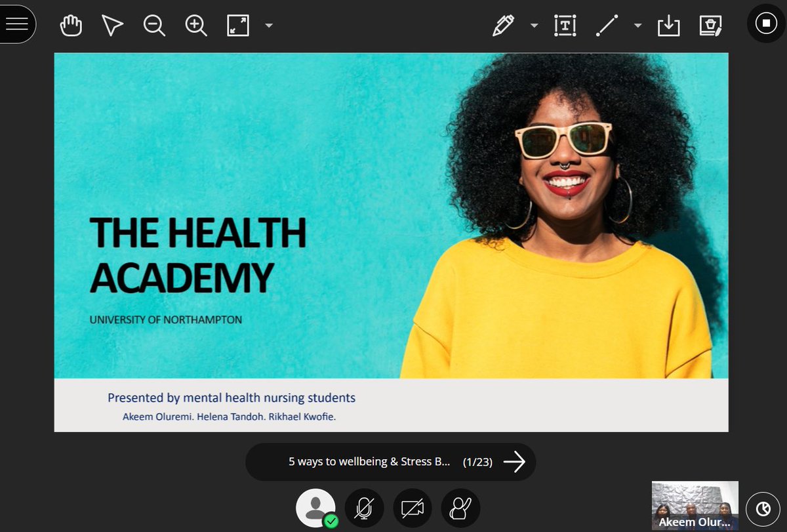Advance to the next slide
This screenshot has height=532, width=787.
pyautogui.click(x=515, y=462)
